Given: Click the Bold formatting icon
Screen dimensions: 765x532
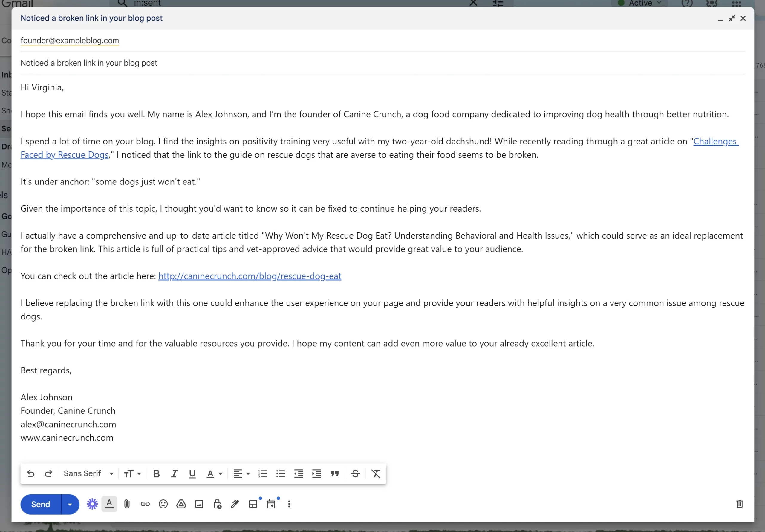Looking at the screenshot, I should click(x=156, y=473).
